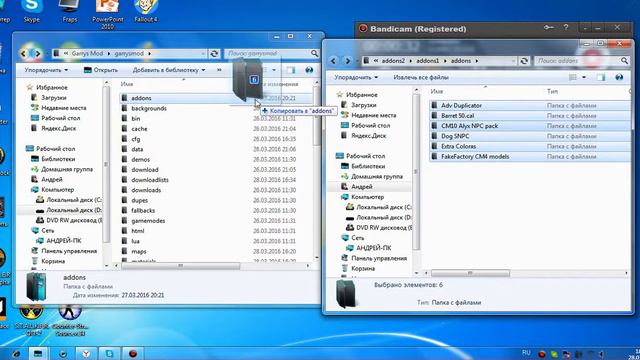640x360 pixels.
Task: Select CM10 Alyx NPC pack folder
Action: point(469,126)
